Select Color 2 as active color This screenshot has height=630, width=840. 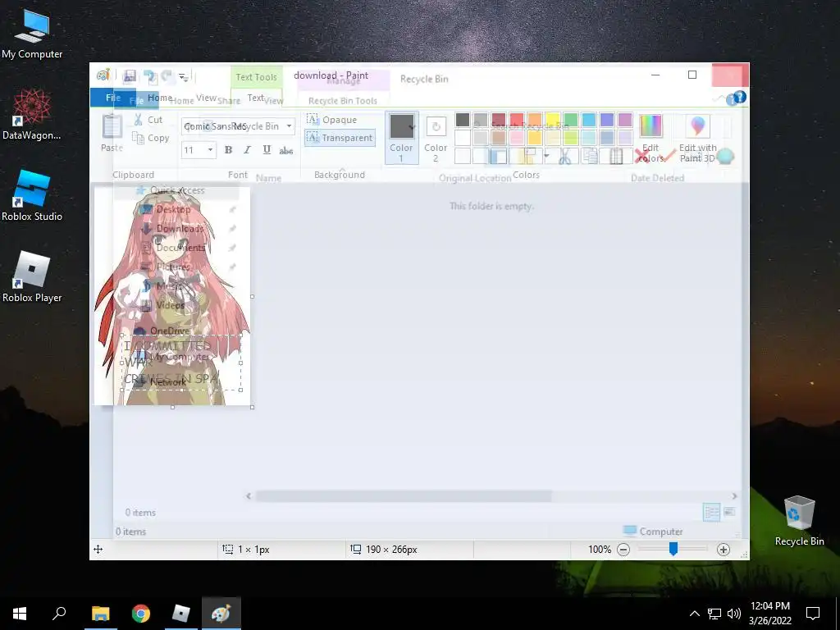point(436,138)
